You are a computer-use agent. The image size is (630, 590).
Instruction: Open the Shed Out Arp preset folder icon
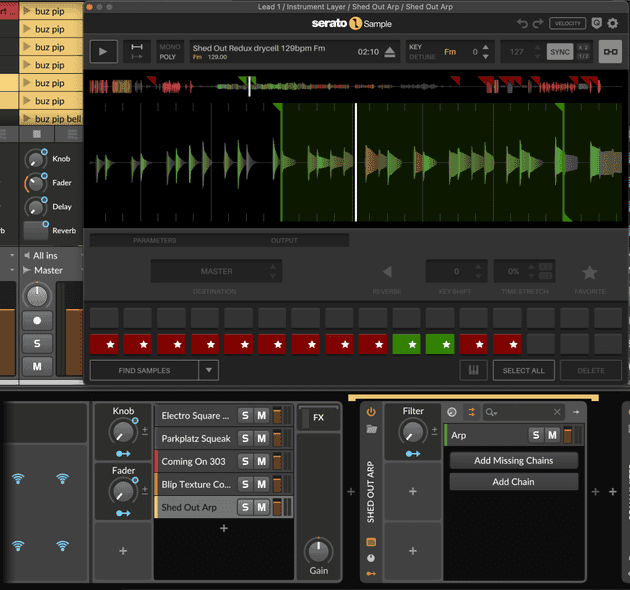coord(371,429)
